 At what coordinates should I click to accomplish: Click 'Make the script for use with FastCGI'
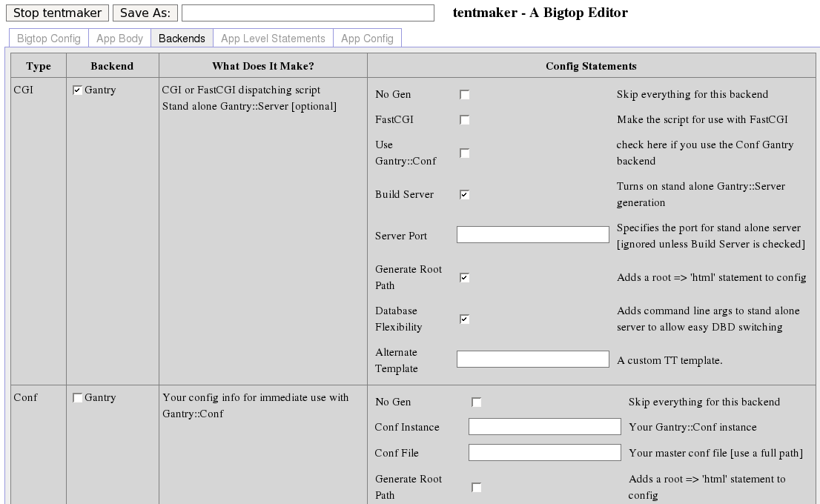tap(702, 120)
